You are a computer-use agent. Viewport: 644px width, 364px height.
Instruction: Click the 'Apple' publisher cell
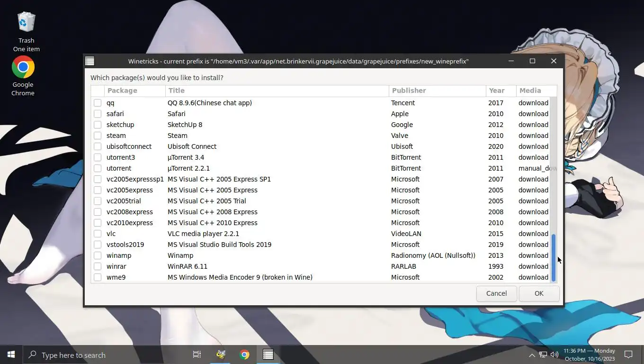pyautogui.click(x=400, y=114)
